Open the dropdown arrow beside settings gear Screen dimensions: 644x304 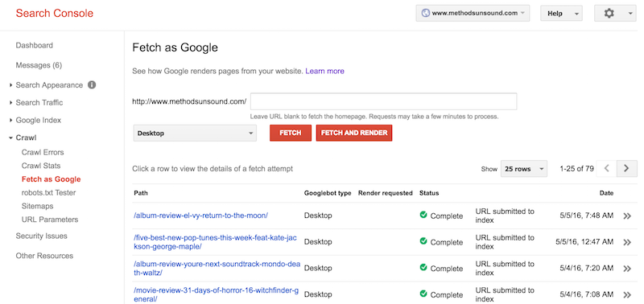[630, 14]
